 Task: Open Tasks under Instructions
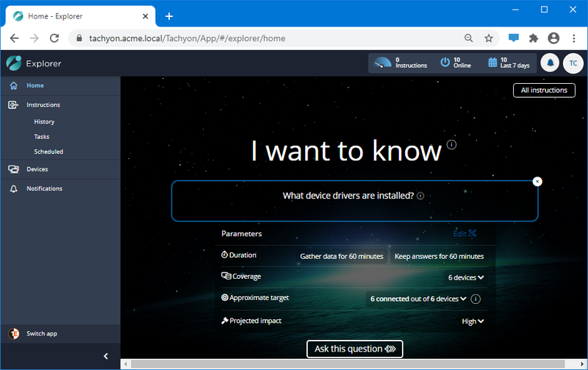point(42,137)
